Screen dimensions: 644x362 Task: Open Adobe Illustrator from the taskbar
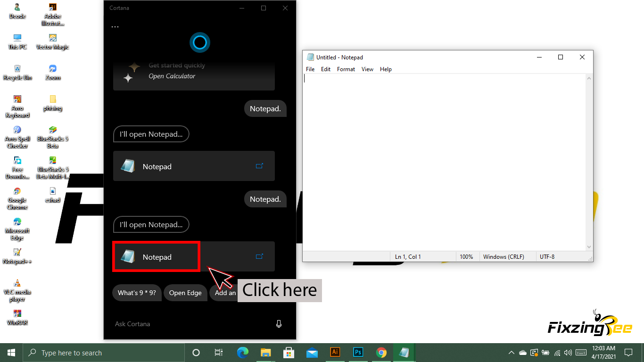[335, 353]
